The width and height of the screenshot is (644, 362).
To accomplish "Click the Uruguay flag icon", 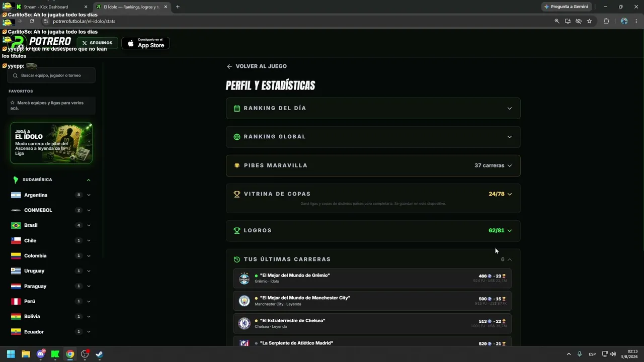I will coord(16,271).
